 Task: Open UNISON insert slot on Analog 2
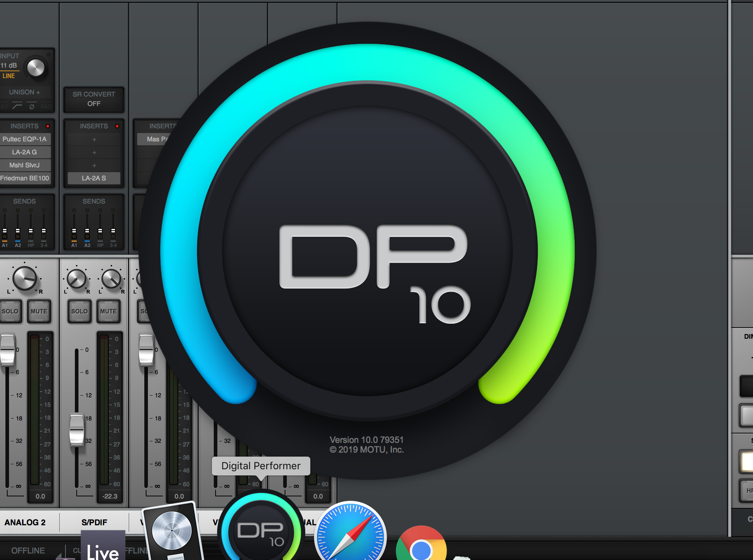click(x=24, y=92)
